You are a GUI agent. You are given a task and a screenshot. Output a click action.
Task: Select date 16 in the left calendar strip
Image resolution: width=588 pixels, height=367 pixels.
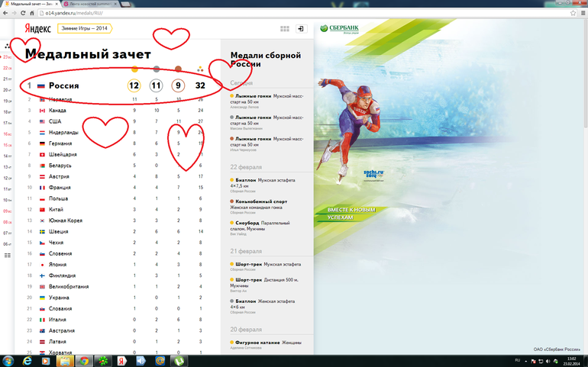(7, 134)
